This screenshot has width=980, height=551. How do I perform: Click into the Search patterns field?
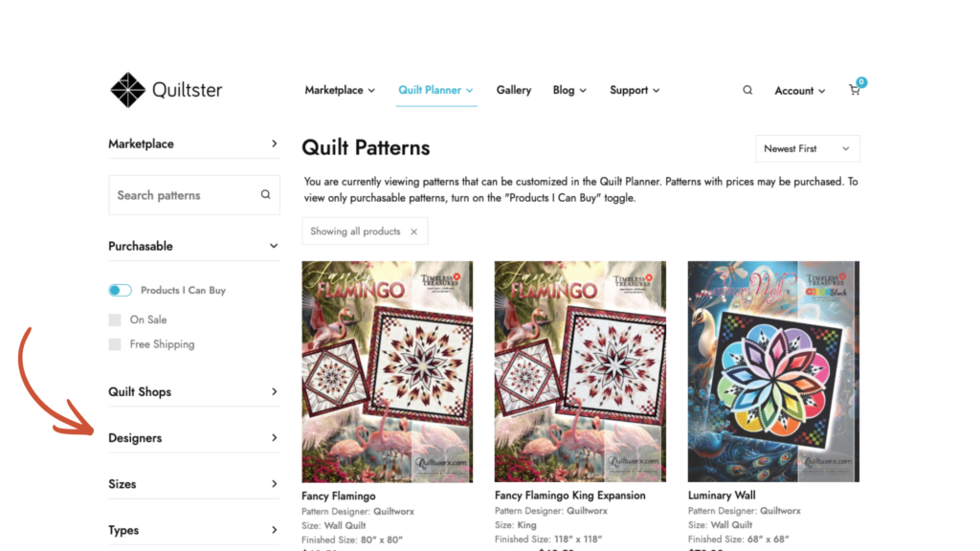point(182,195)
